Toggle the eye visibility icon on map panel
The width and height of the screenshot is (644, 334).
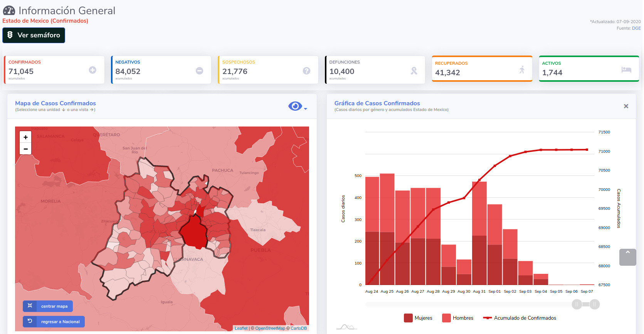pyautogui.click(x=295, y=106)
